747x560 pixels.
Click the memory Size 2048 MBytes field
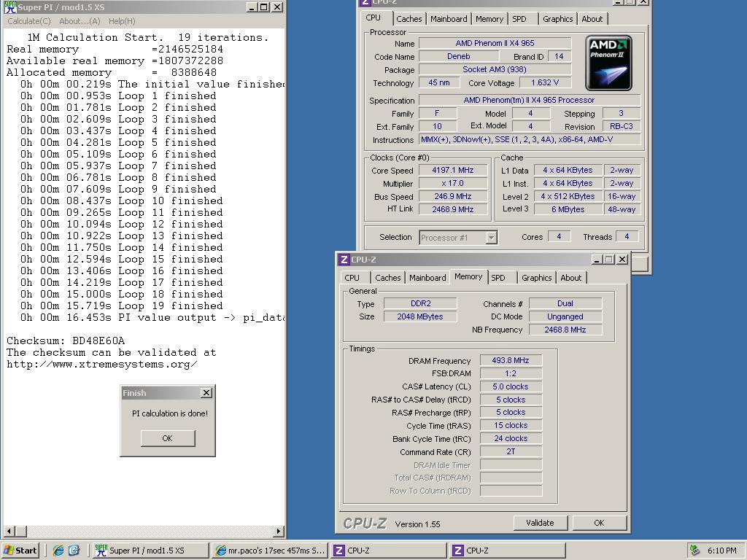click(421, 316)
